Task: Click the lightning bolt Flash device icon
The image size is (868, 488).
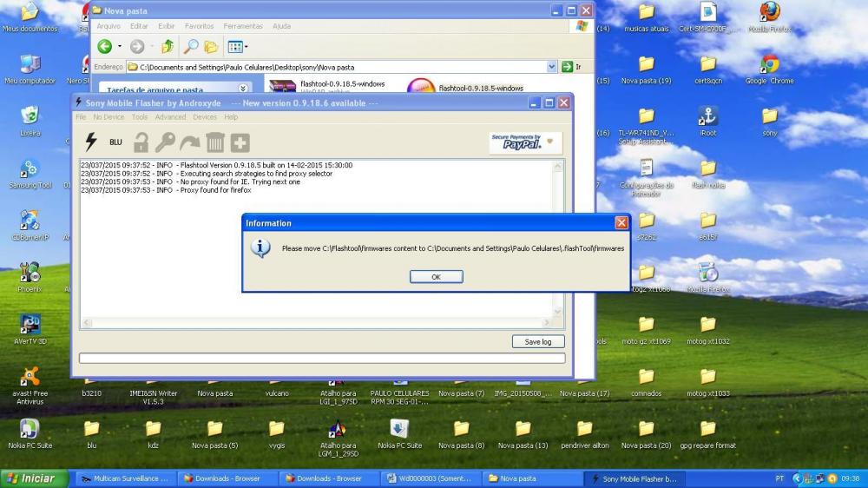Action: coord(90,142)
